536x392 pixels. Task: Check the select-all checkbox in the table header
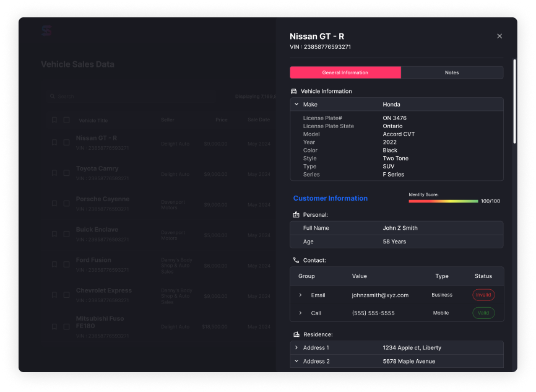67,120
